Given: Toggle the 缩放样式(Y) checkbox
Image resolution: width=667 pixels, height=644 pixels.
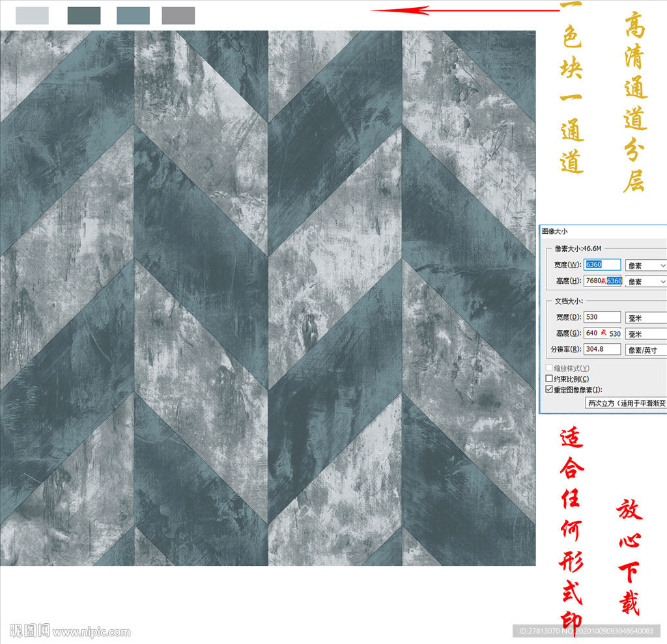Looking at the screenshot, I should [x=549, y=368].
